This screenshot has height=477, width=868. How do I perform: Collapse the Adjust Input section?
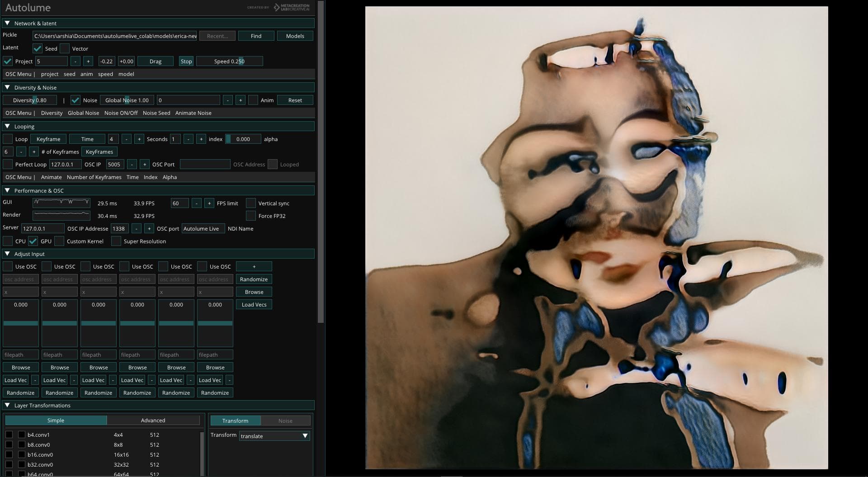pyautogui.click(x=7, y=254)
